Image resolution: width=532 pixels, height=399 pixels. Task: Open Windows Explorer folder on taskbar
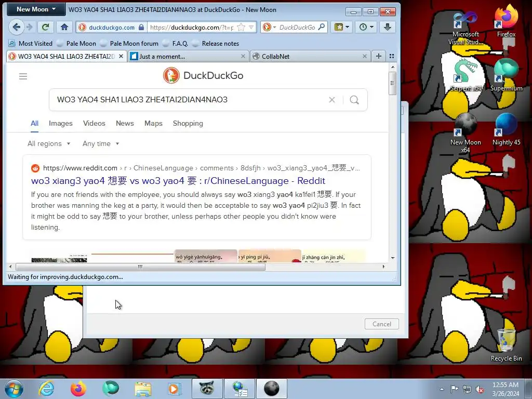(143, 389)
